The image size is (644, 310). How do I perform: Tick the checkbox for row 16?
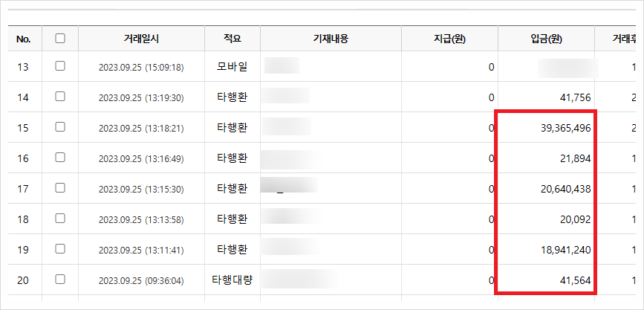coord(60,158)
